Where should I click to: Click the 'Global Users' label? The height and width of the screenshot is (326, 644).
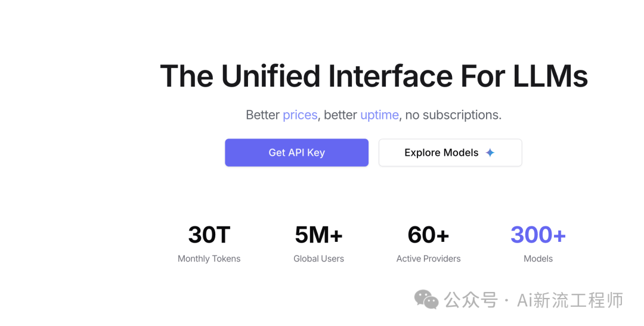(318, 259)
